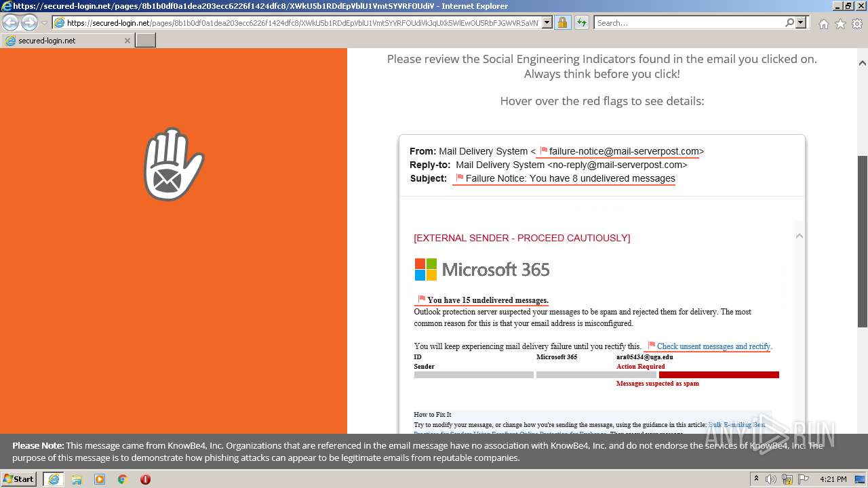
Task: Open the volume speaker tray icon
Action: click(x=771, y=479)
